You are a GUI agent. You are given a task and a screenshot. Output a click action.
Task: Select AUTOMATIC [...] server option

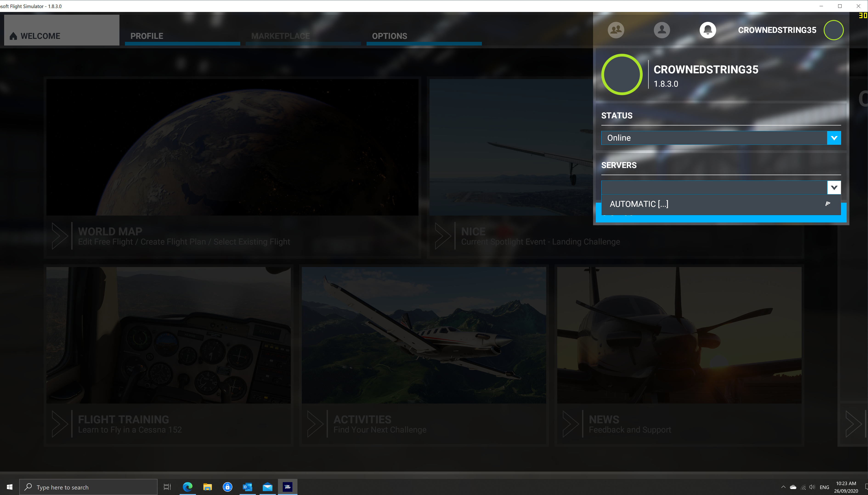point(721,204)
